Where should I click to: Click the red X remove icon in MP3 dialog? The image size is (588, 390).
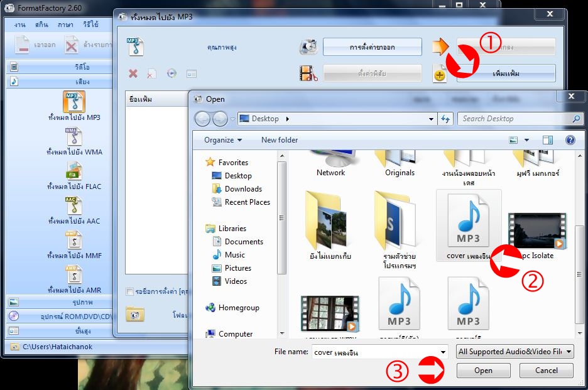[133, 73]
